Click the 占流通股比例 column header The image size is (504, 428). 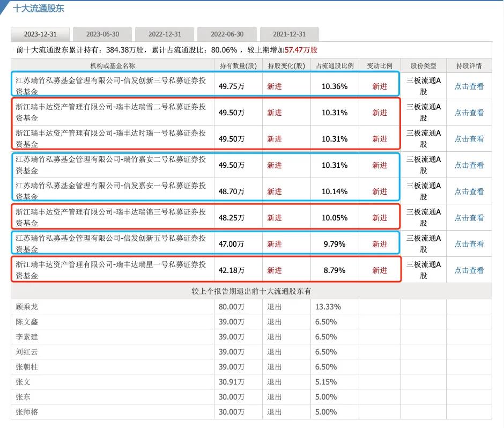(x=335, y=65)
